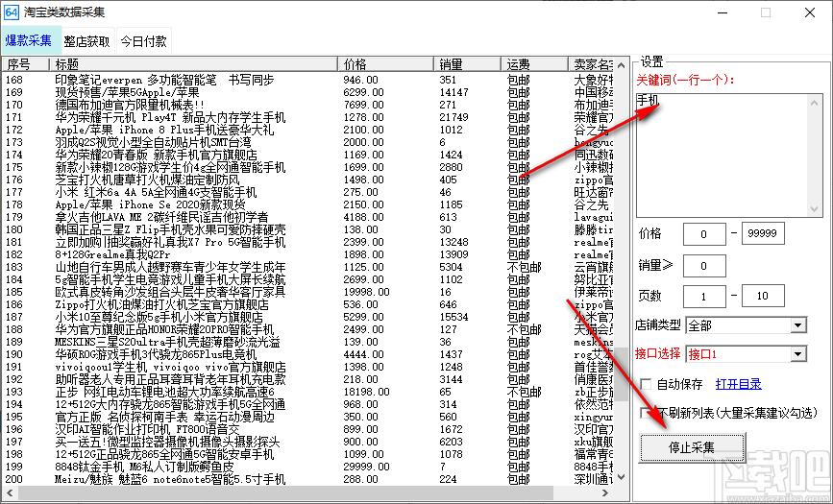Focus the keyword text area containing 手机
Screen dimensions: 833x504
722,154
